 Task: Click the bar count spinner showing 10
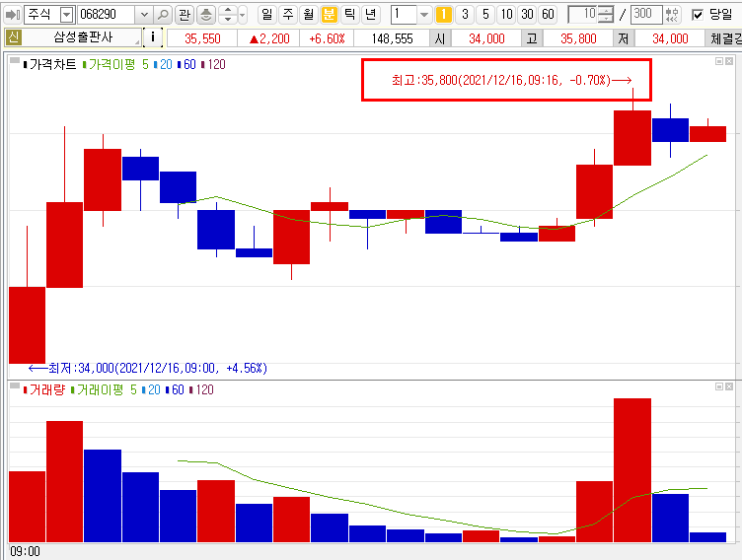591,15
